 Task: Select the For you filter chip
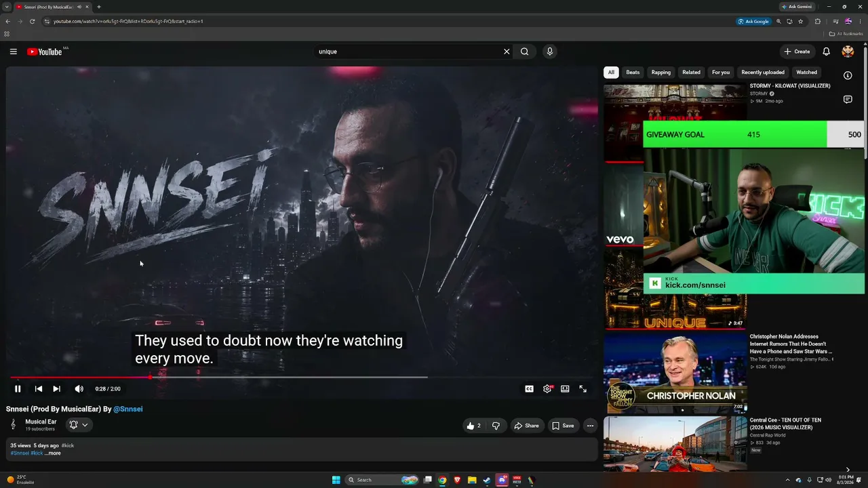721,73
